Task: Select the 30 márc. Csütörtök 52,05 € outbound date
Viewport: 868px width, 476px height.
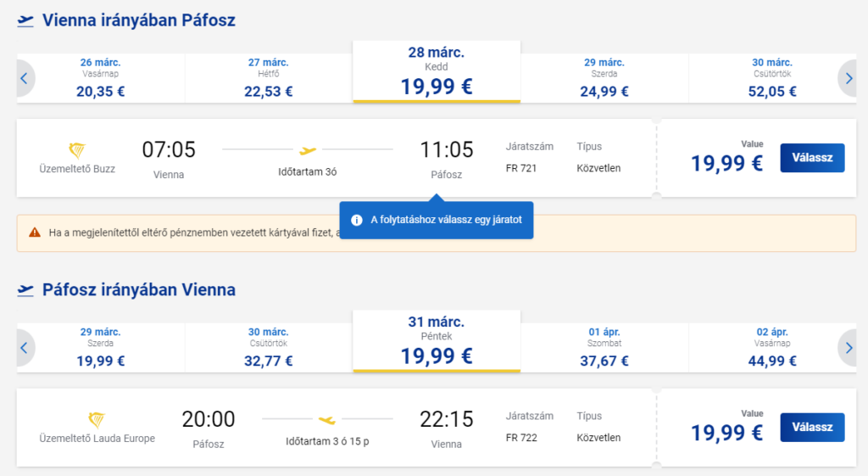Action: pos(771,78)
